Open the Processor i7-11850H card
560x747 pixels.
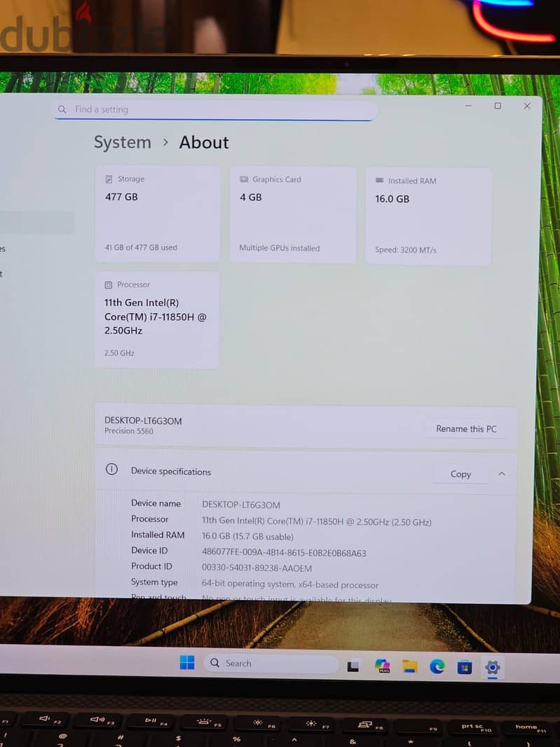point(157,320)
